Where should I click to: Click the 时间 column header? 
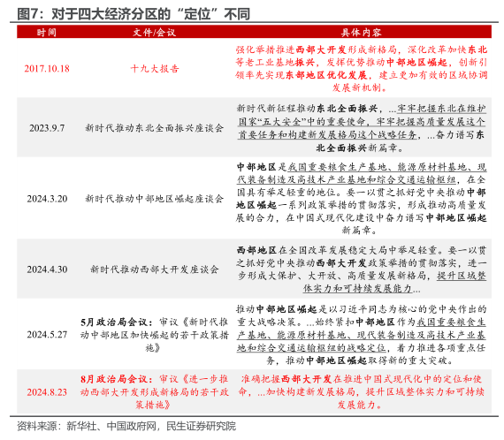click(x=47, y=33)
